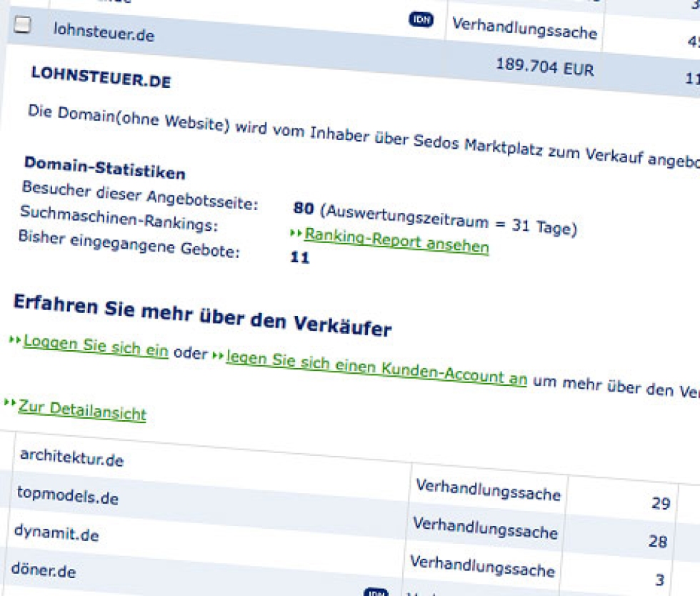700x596 pixels.
Task: Select topmodels.de in the domain list
Action: (67, 495)
